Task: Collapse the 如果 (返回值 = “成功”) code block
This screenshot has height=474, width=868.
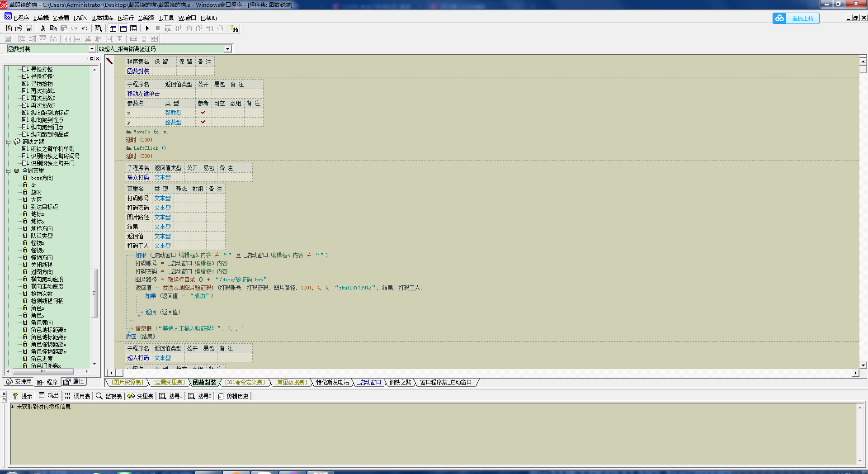Action: (x=139, y=296)
